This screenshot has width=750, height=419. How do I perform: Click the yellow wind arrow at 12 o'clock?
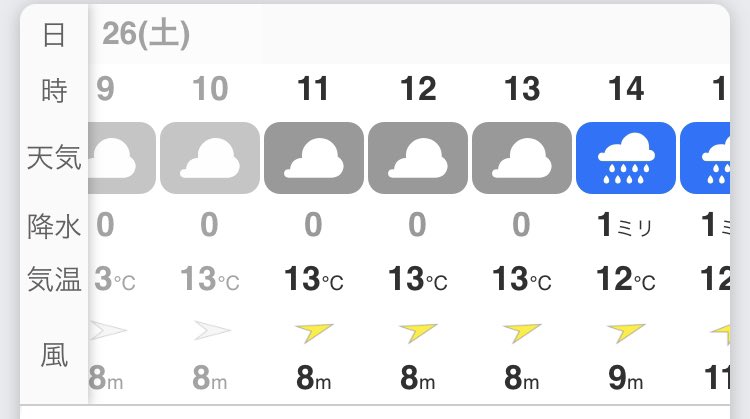point(418,332)
